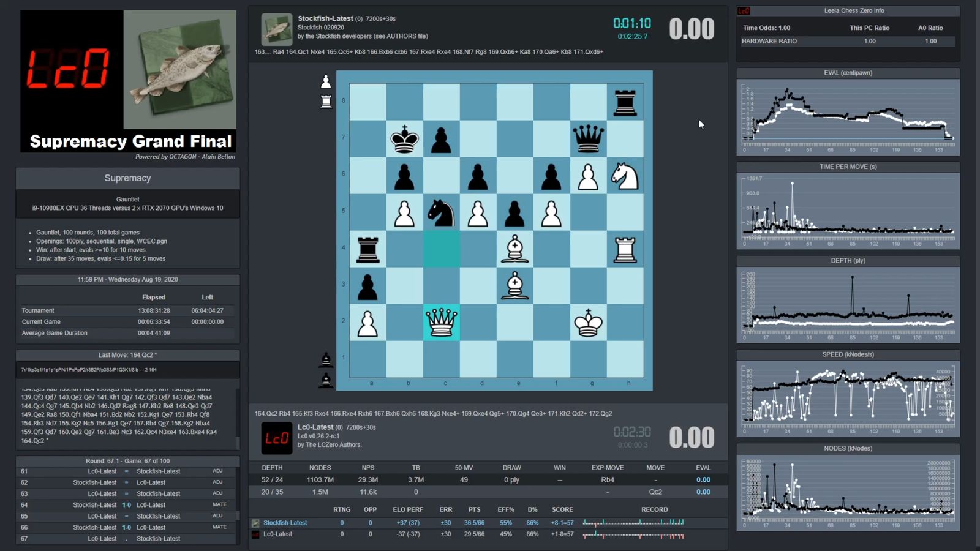Click the black pawn on c7
This screenshot has height=551, width=980.
coord(441,139)
